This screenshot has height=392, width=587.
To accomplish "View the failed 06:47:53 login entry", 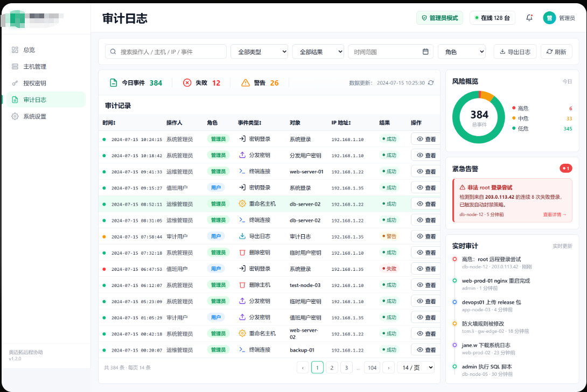I will click(426, 269).
